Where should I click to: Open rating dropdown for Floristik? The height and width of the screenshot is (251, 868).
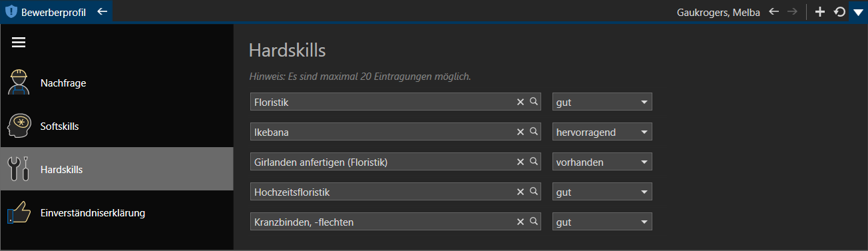point(602,102)
